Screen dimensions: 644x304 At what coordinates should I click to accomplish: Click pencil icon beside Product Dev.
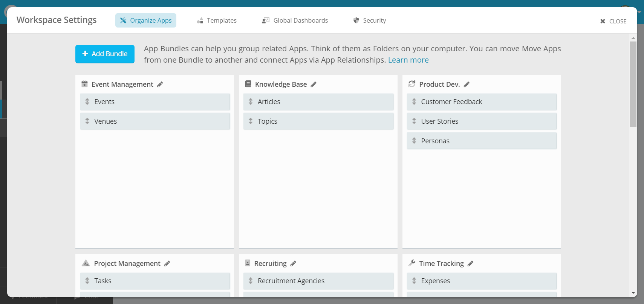pos(467,84)
